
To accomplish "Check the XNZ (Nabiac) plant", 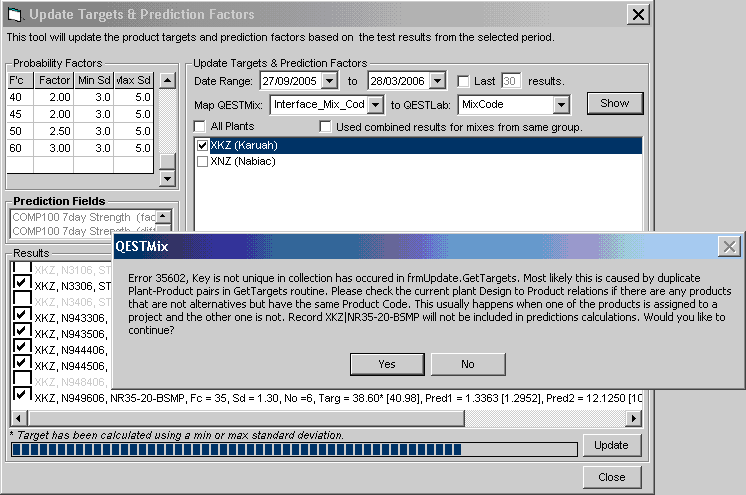I will coord(203,161).
